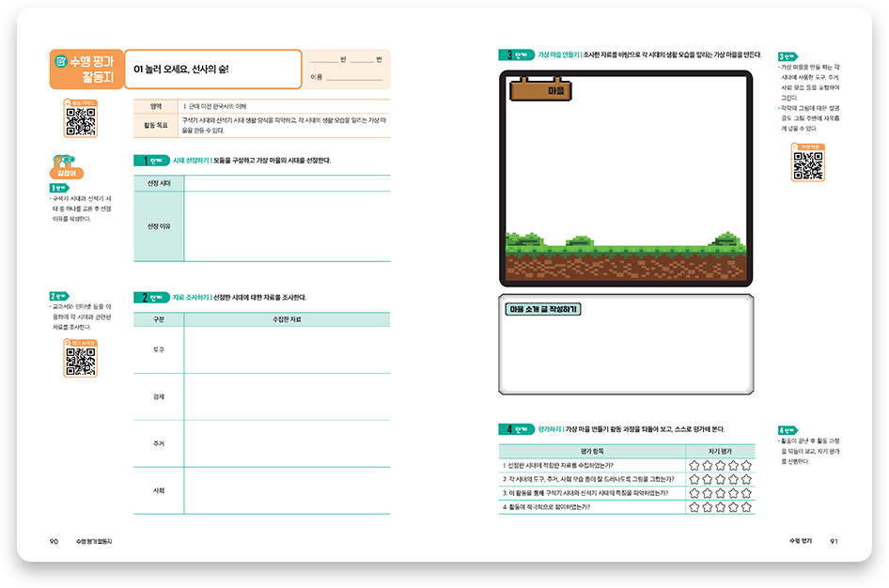Click the blank line before 번
This screenshot has width=889, height=588.
pos(362,61)
